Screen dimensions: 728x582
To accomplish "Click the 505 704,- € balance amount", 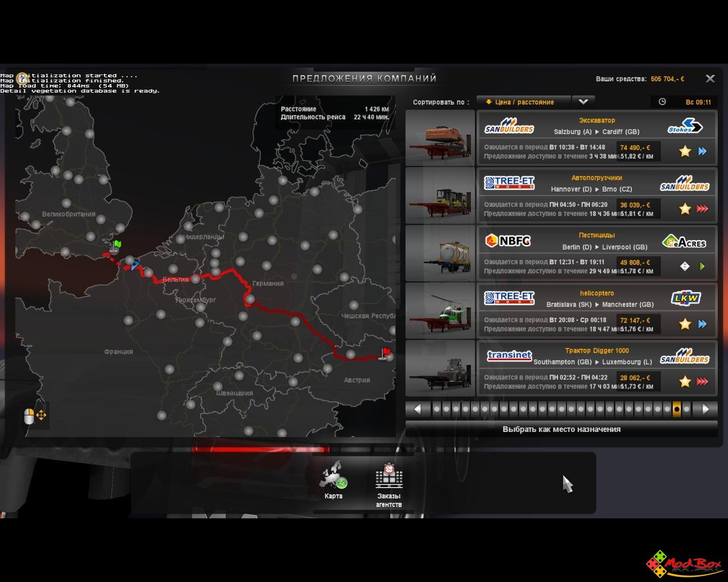I will (668, 79).
